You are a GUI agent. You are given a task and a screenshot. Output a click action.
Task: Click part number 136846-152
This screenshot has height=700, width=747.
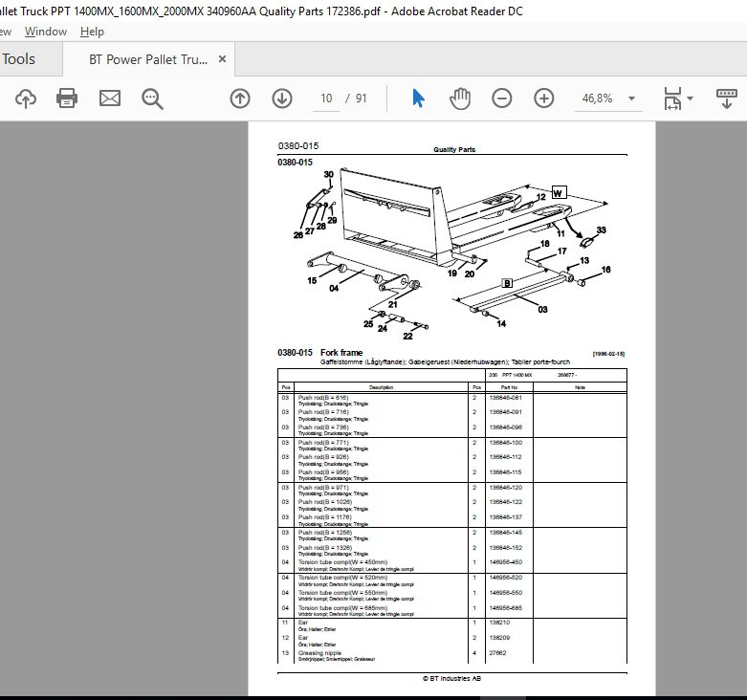pyautogui.click(x=505, y=548)
